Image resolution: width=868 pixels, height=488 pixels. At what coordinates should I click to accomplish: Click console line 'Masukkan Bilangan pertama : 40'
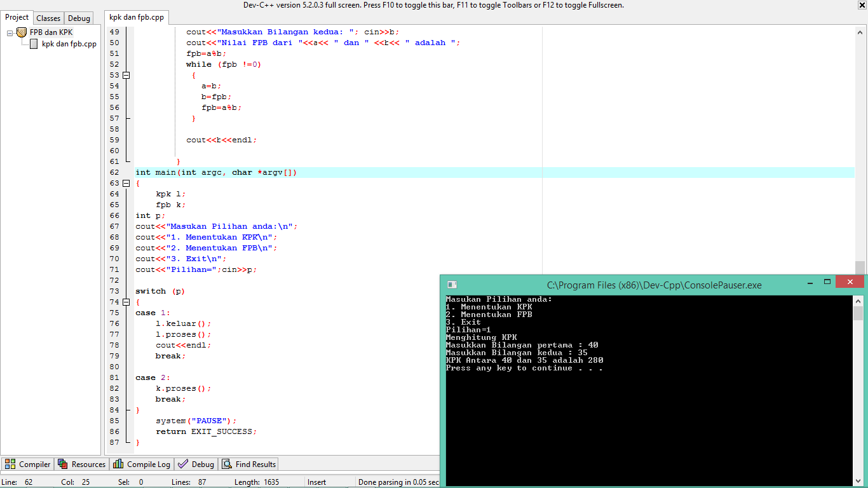point(522,345)
